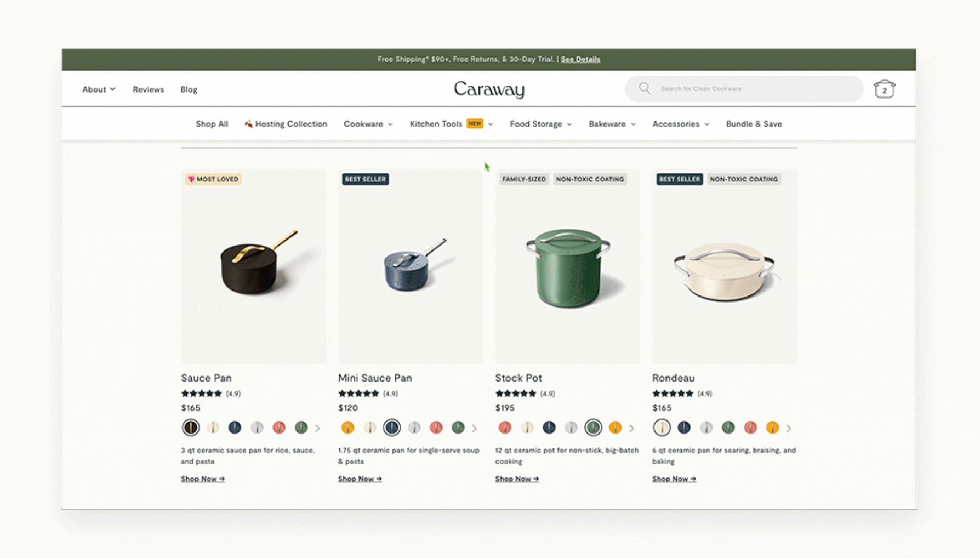Open the green Stock Pot product image

[x=567, y=266]
